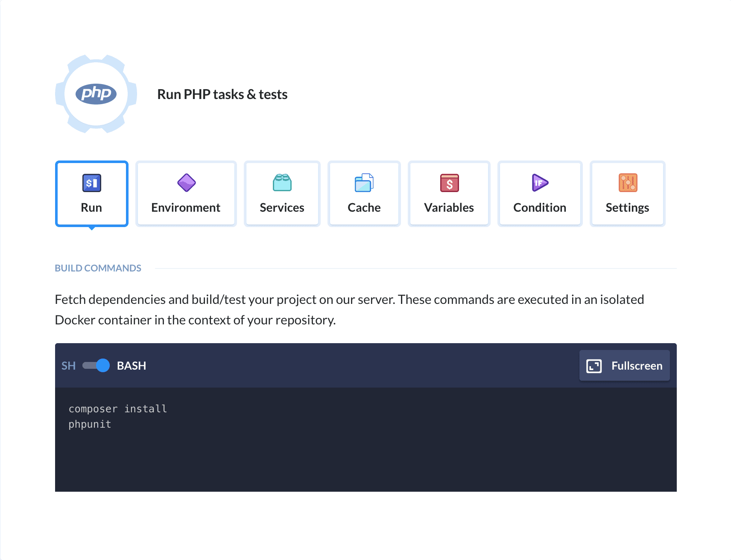The width and height of the screenshot is (731, 560).
Task: Click the purple Environment diamond icon
Action: (x=186, y=183)
